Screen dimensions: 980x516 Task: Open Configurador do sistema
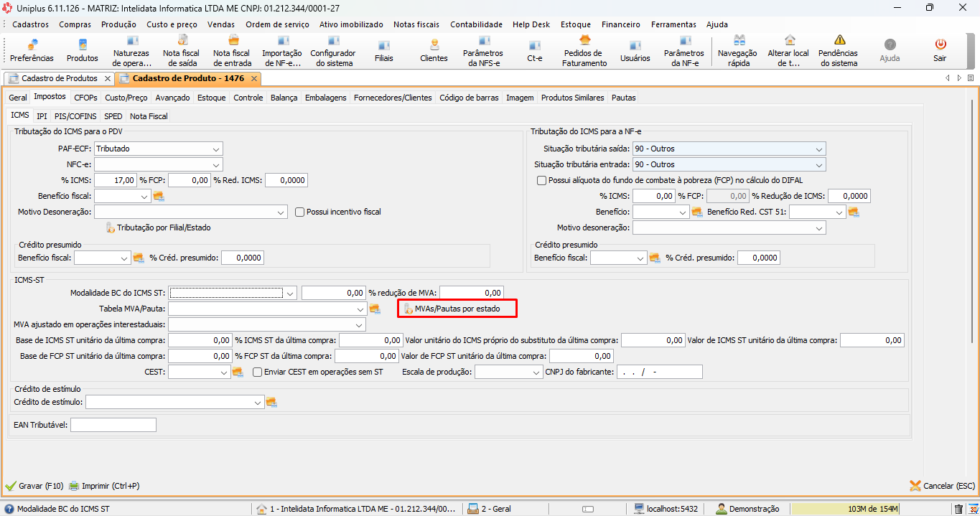pos(332,51)
